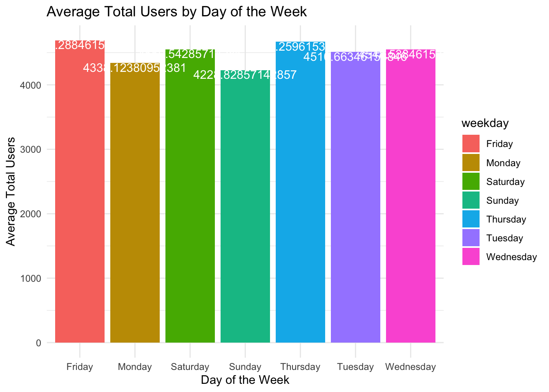Click the Saturday legend color swatch
The height and width of the screenshot is (392, 549).
pyautogui.click(x=471, y=181)
